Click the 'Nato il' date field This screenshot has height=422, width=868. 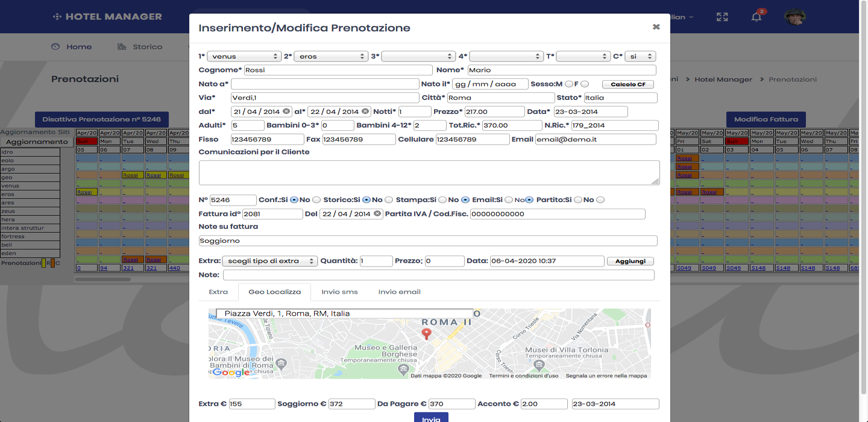coord(490,84)
